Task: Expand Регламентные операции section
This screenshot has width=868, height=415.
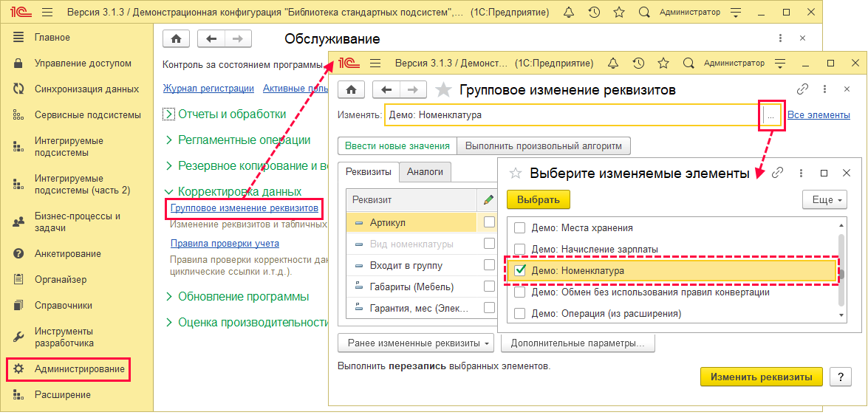Action: click(x=169, y=140)
